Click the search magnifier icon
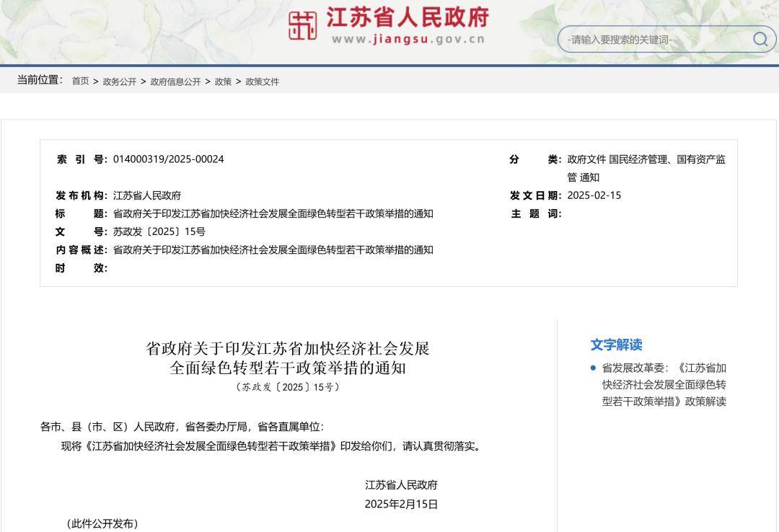The height and width of the screenshot is (532, 779). (760, 39)
